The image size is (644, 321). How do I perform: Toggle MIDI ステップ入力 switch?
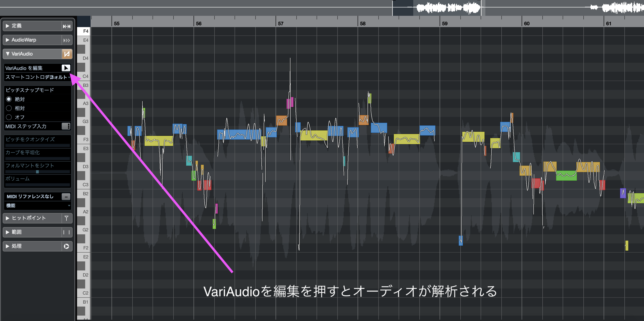[x=66, y=126]
